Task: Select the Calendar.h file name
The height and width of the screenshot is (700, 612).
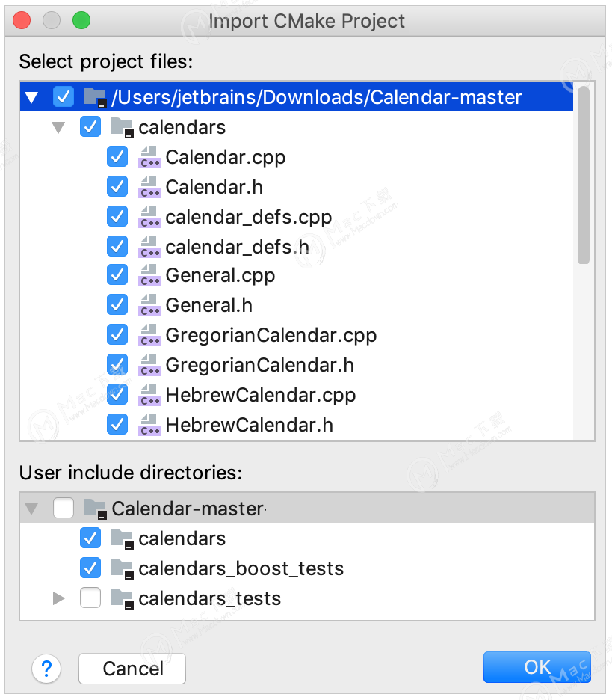Action: pyautogui.click(x=214, y=187)
